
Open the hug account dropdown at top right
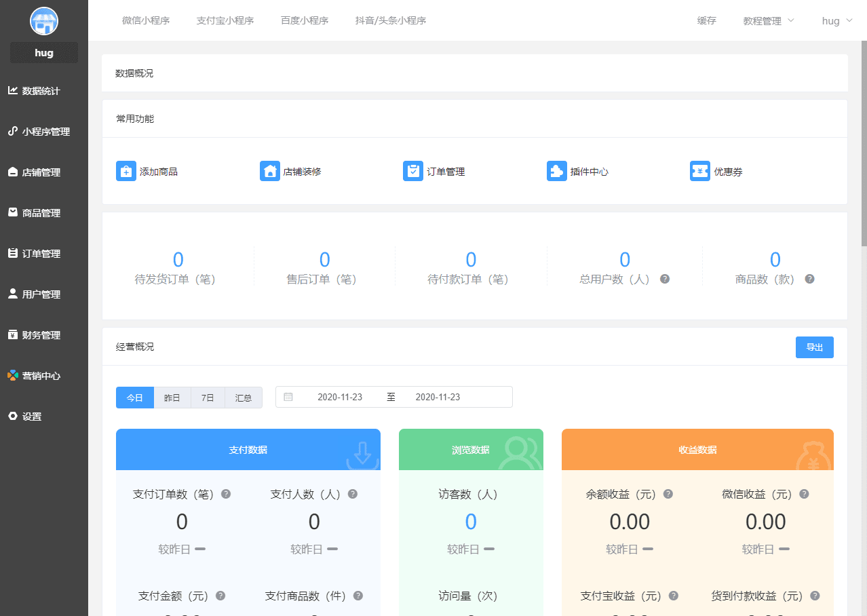(837, 21)
